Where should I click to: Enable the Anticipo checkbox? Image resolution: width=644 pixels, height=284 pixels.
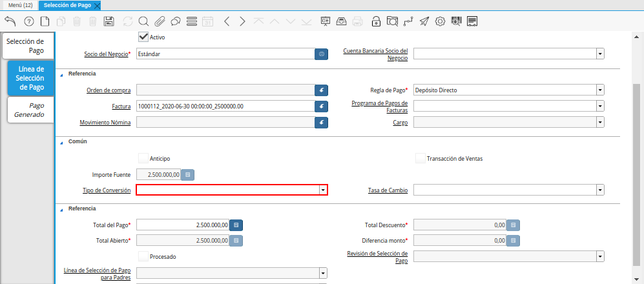click(143, 158)
